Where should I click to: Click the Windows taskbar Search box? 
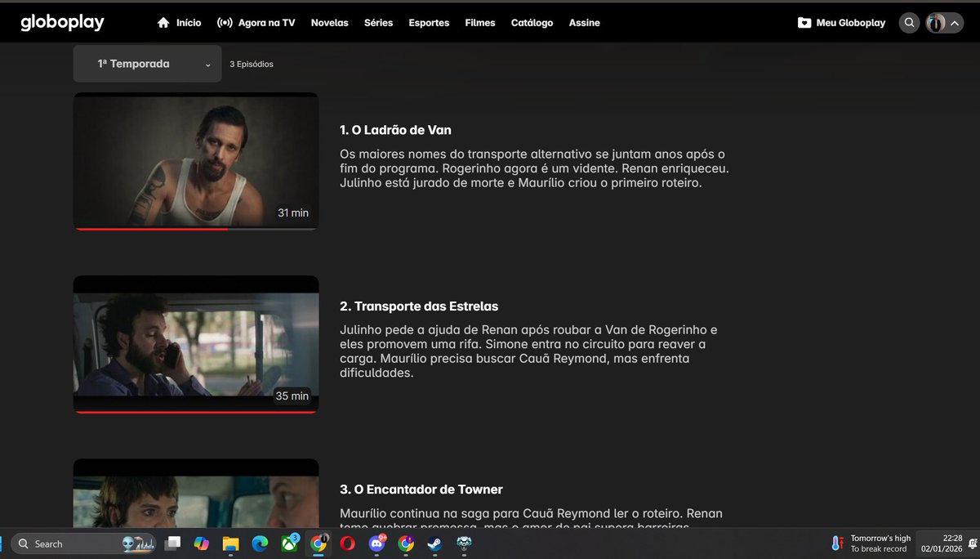tap(84, 543)
